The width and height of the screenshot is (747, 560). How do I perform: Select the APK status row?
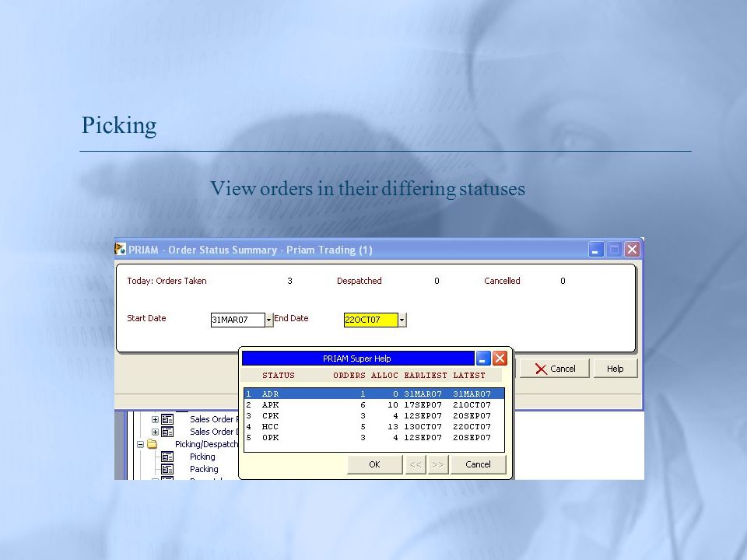[x=374, y=404]
